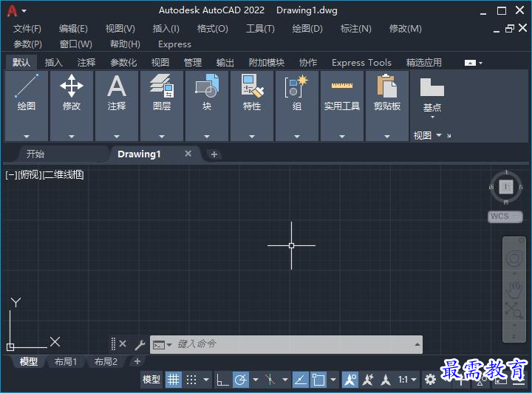This screenshot has width=532, height=393.
Task: Open the 文件(F) menu
Action: (27, 29)
